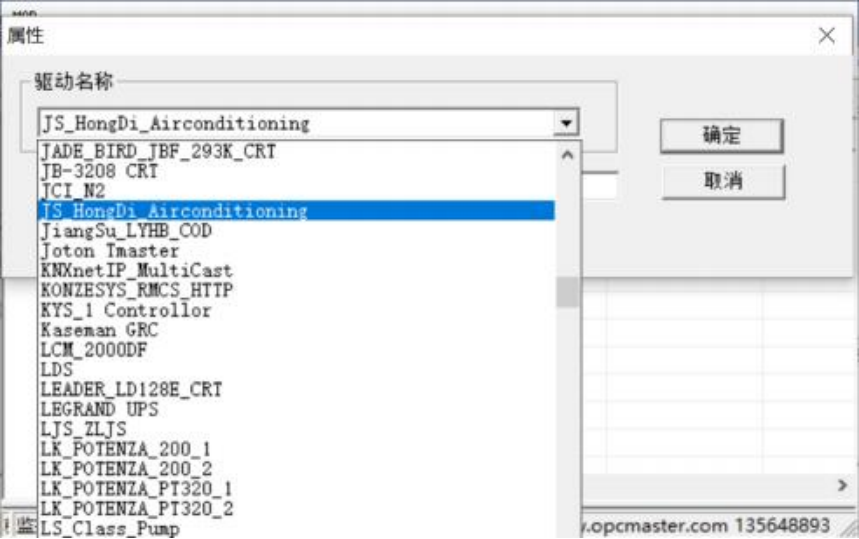Select Joton Tmaster entry

coord(296,251)
